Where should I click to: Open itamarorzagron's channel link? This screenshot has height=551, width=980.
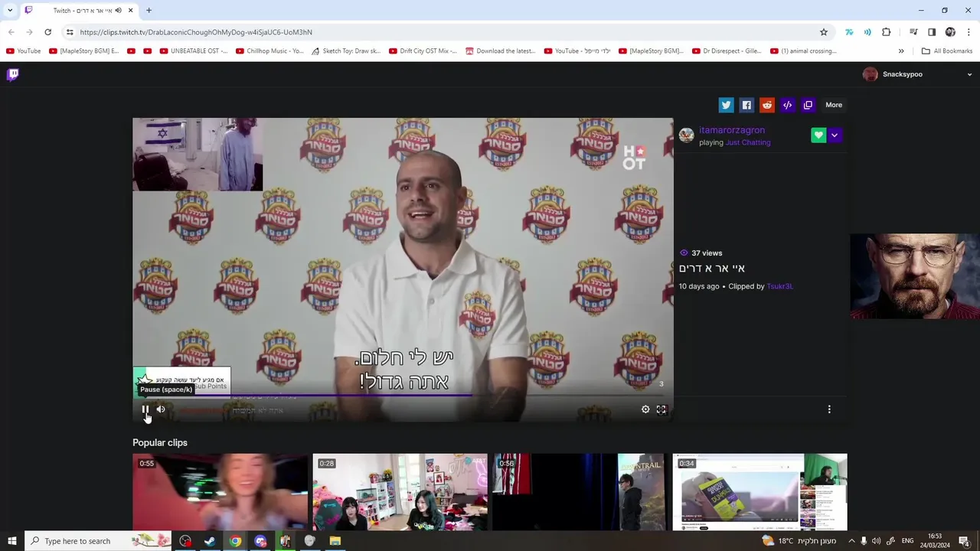coord(732,130)
